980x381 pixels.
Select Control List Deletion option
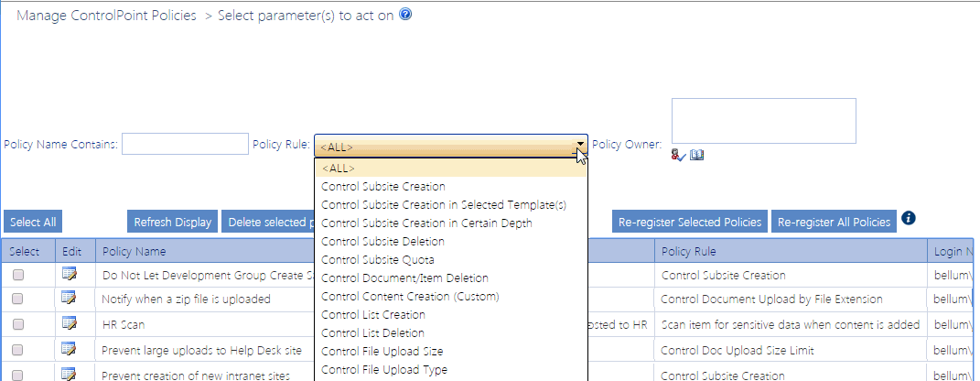372,333
